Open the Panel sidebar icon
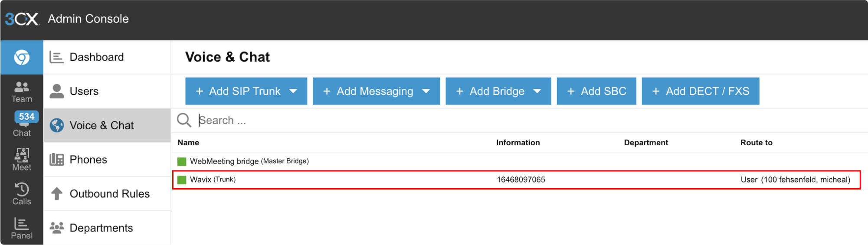 point(22,228)
